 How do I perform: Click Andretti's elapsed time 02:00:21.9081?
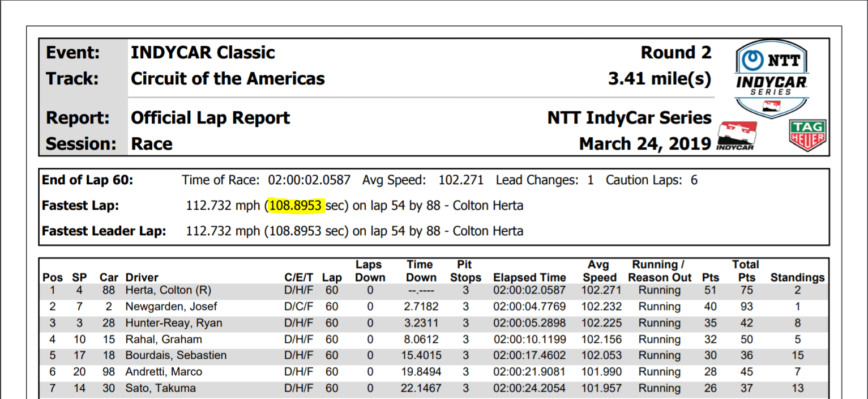pos(529,372)
